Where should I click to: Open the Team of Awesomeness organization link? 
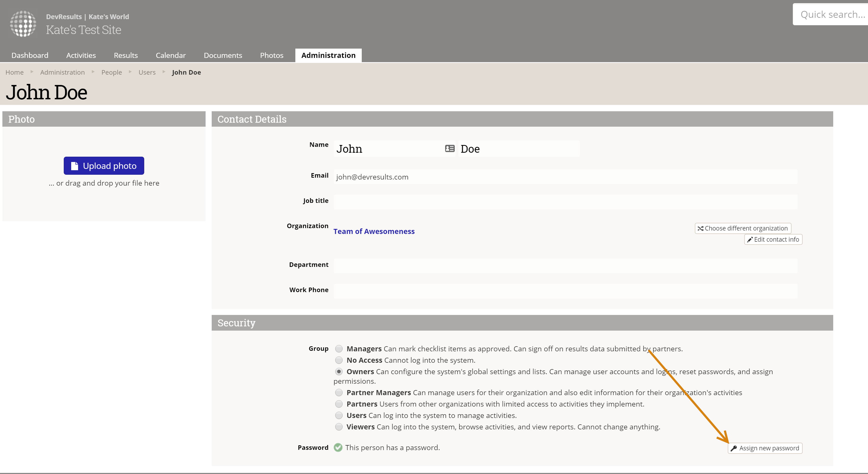click(374, 232)
